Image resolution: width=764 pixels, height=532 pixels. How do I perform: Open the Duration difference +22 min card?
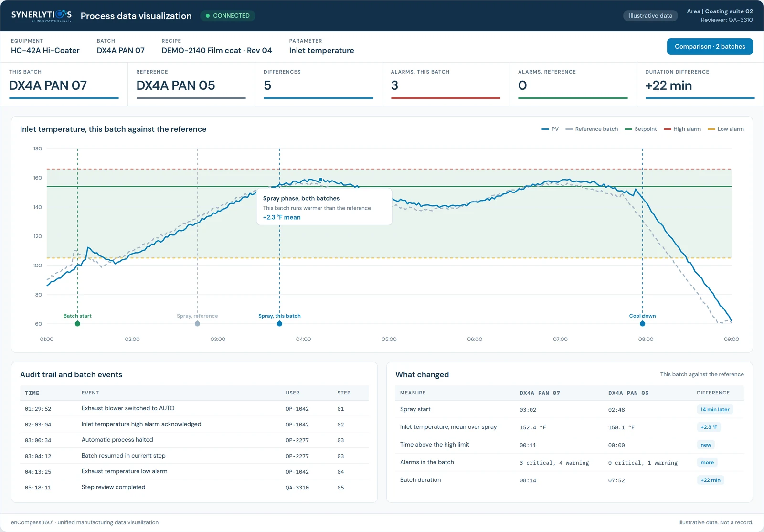[x=700, y=84]
